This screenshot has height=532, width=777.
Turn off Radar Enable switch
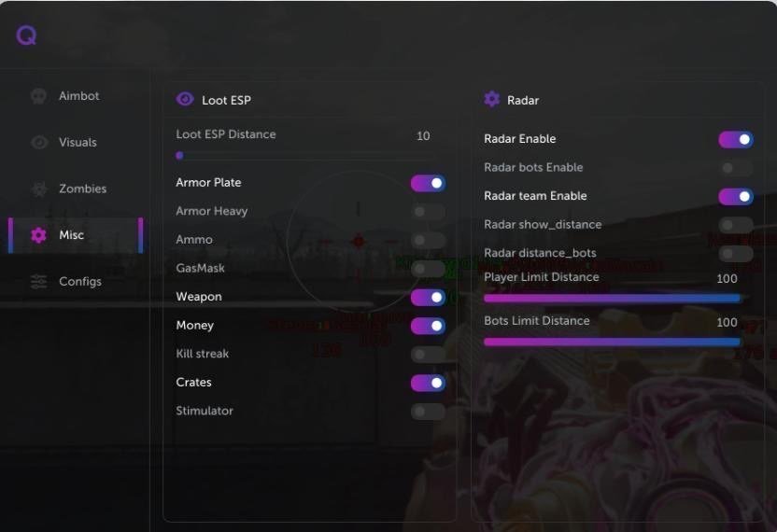coord(736,139)
